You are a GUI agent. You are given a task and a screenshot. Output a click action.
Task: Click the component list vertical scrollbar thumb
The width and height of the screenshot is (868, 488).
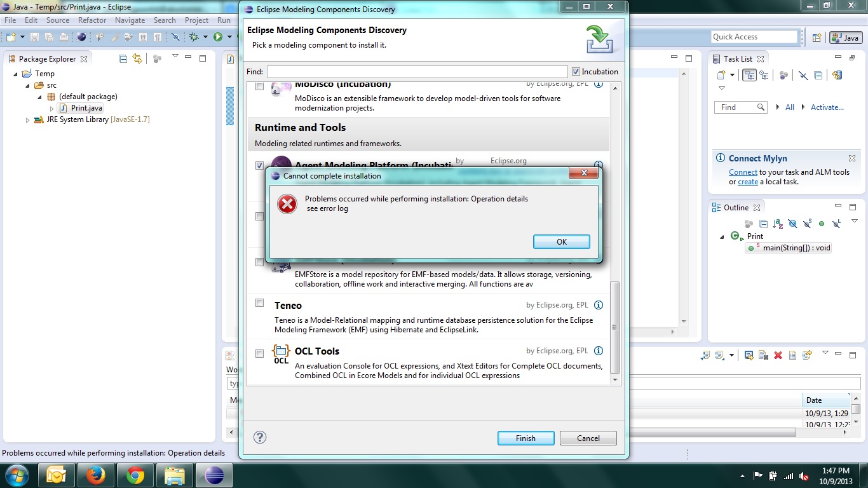pyautogui.click(x=614, y=328)
